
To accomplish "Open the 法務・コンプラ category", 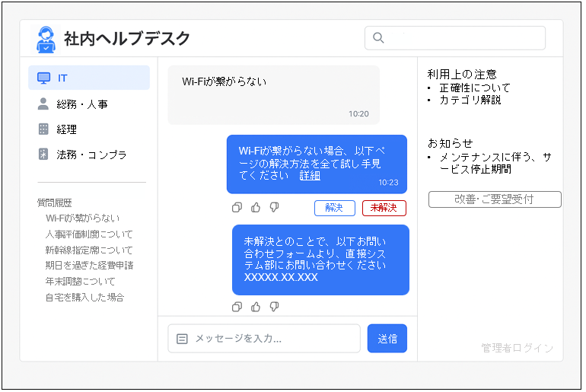I will coord(89,155).
